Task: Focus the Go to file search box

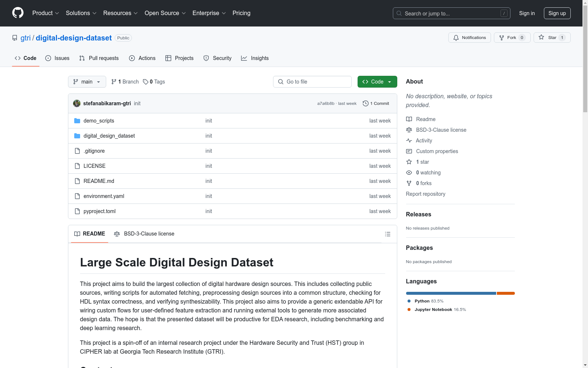Action: coord(312,82)
